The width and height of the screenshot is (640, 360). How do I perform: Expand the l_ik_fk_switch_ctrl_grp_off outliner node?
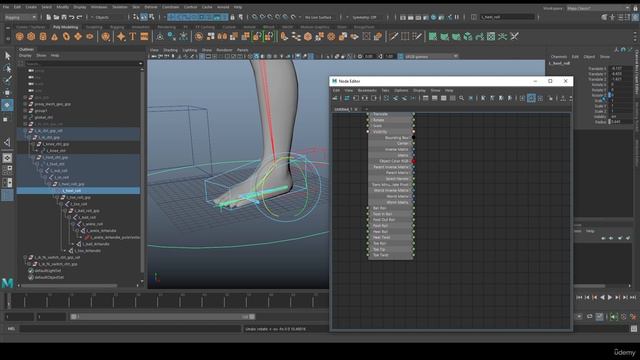pos(26,258)
